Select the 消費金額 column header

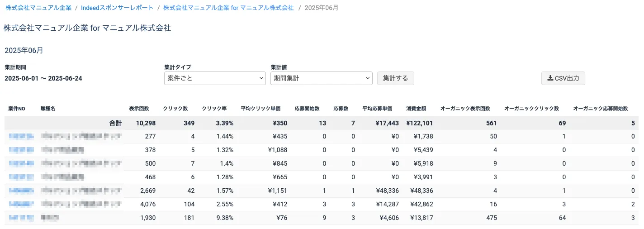click(x=416, y=109)
